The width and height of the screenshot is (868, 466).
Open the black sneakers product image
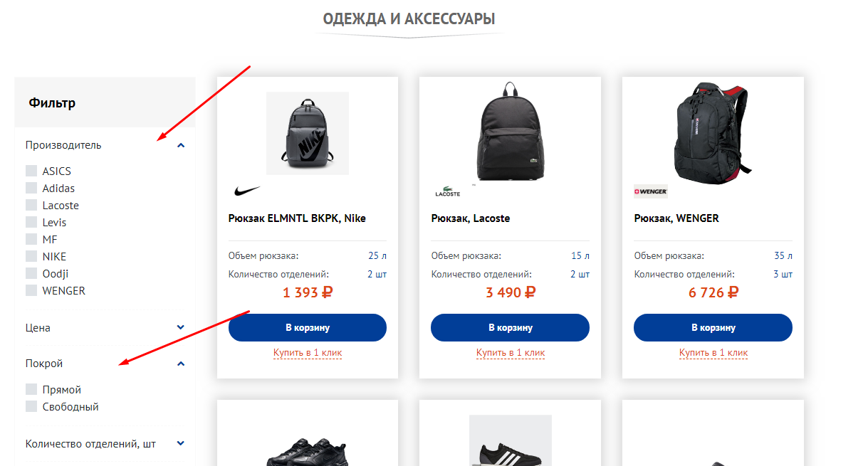[x=308, y=450]
